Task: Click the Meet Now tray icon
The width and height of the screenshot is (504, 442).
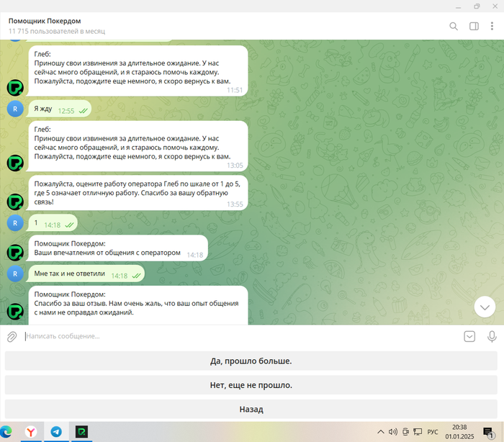Action: coord(405,432)
